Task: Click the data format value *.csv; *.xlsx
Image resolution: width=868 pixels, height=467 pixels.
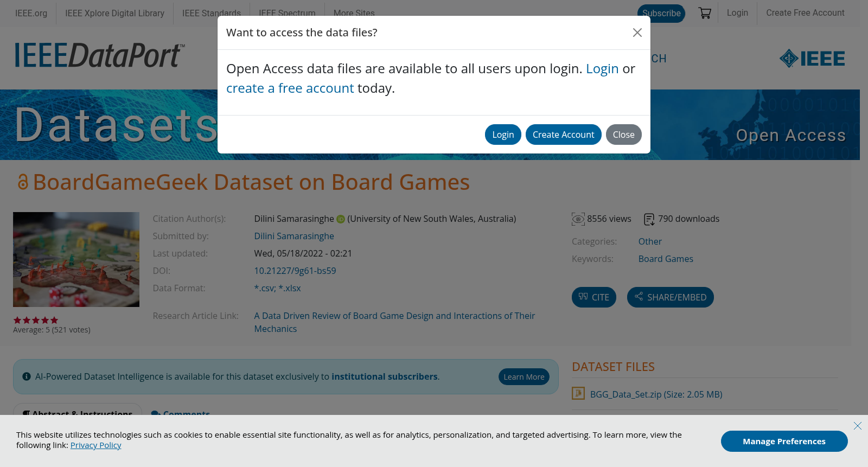Action: tap(278, 288)
